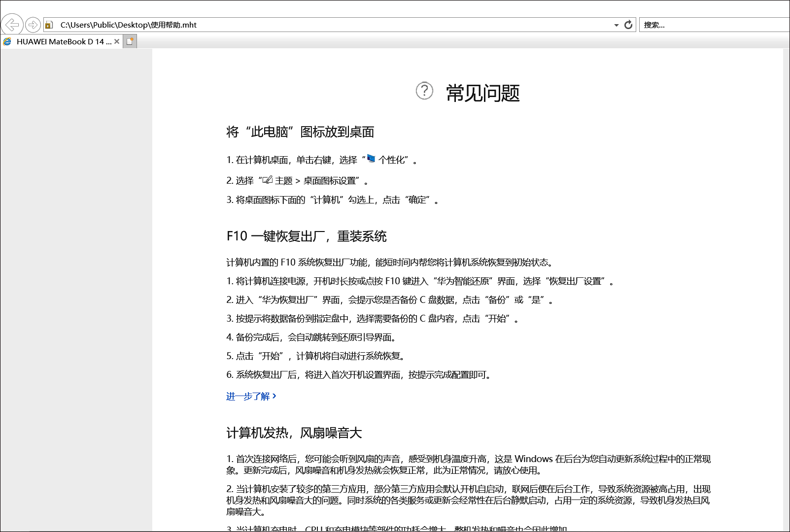Click the 主题 icon in step 2

[268, 180]
